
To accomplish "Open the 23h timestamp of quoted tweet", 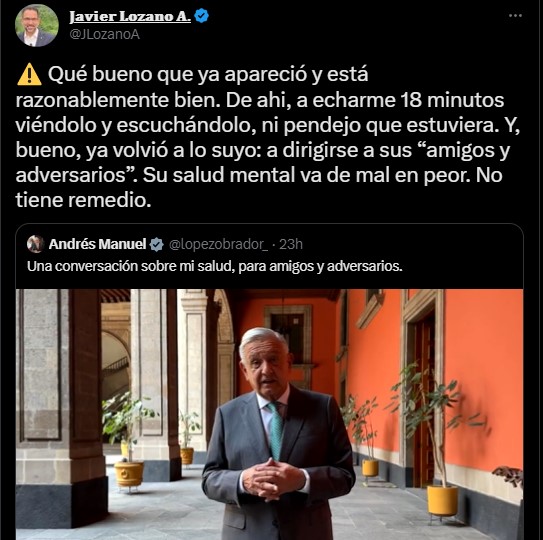I will (291, 245).
